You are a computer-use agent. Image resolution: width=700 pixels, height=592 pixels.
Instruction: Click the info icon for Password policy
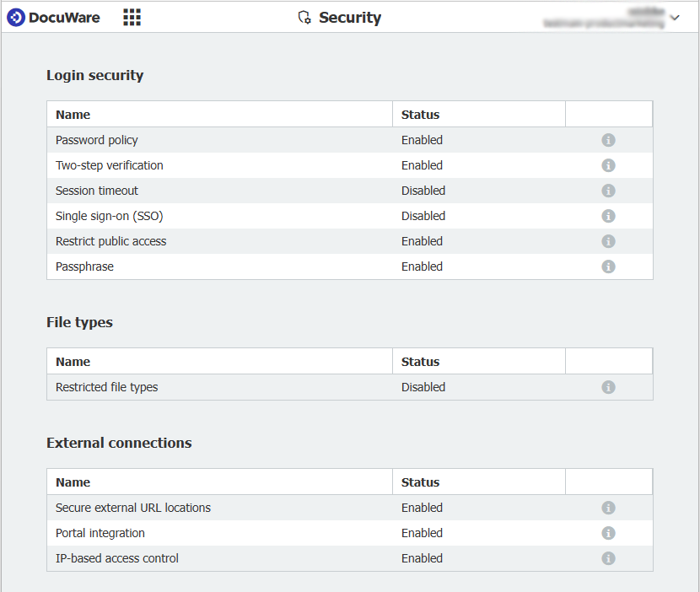coord(608,140)
